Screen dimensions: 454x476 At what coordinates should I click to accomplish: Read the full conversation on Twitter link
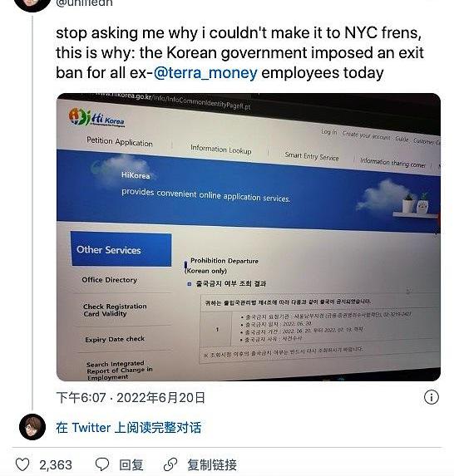128,428
